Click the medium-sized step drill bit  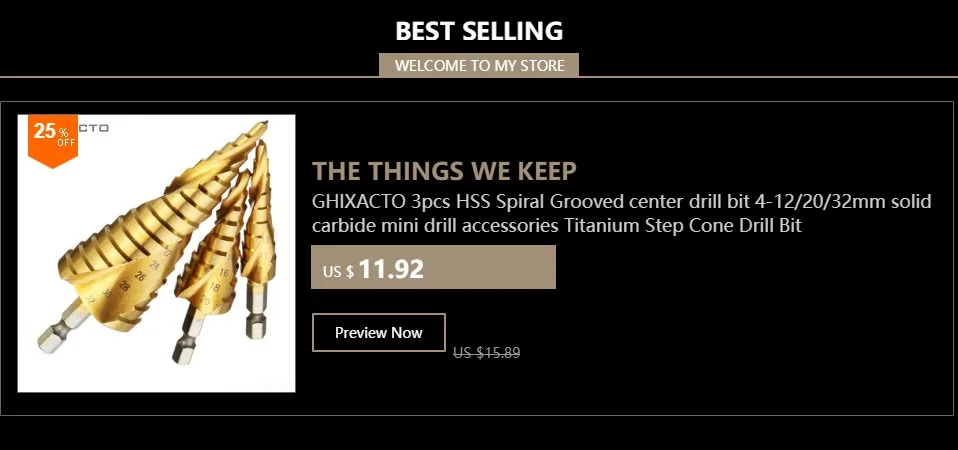pyautogui.click(x=211, y=269)
